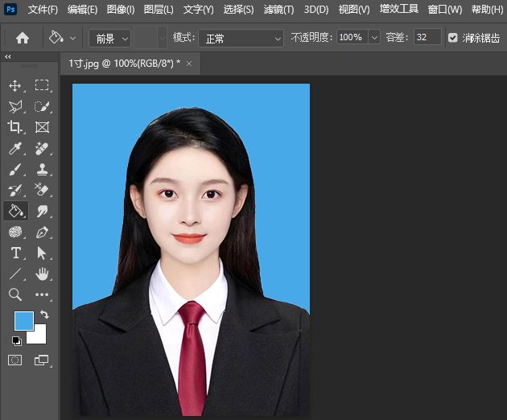
Task: Select the Rectangular Marquee tool
Action: [42, 85]
